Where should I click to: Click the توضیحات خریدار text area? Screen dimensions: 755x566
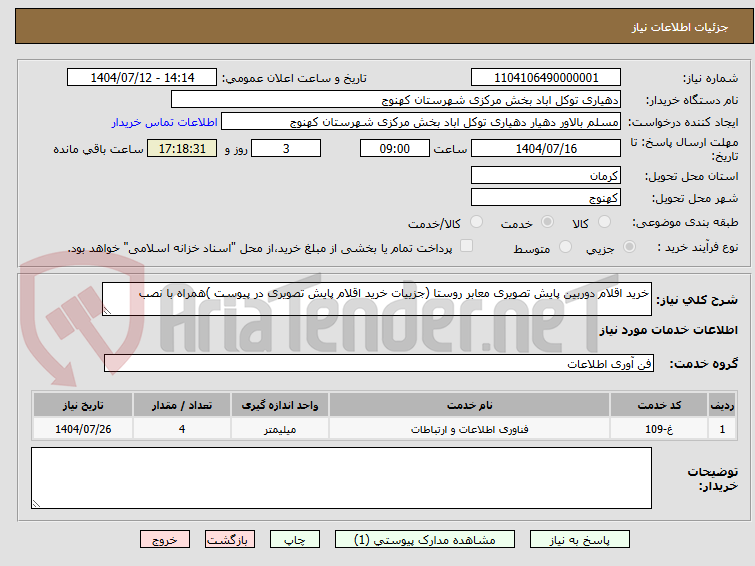coord(341,478)
